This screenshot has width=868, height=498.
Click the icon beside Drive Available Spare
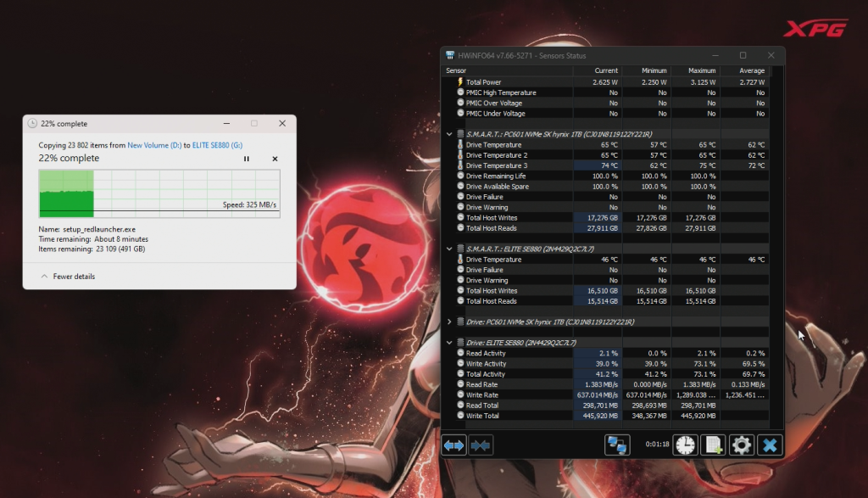[x=460, y=186]
